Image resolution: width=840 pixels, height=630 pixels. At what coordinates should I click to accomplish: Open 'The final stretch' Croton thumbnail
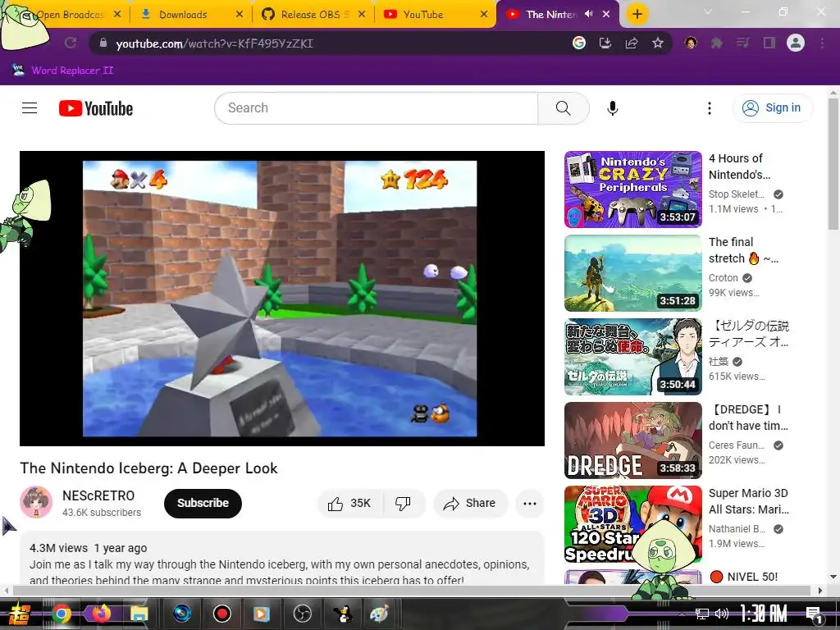(x=632, y=273)
